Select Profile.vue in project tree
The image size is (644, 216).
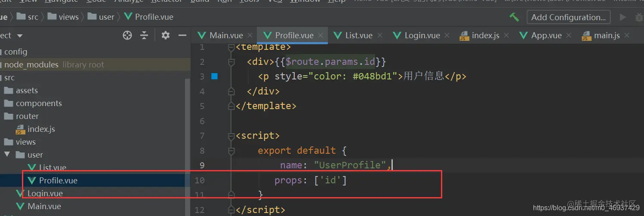[x=52, y=180]
